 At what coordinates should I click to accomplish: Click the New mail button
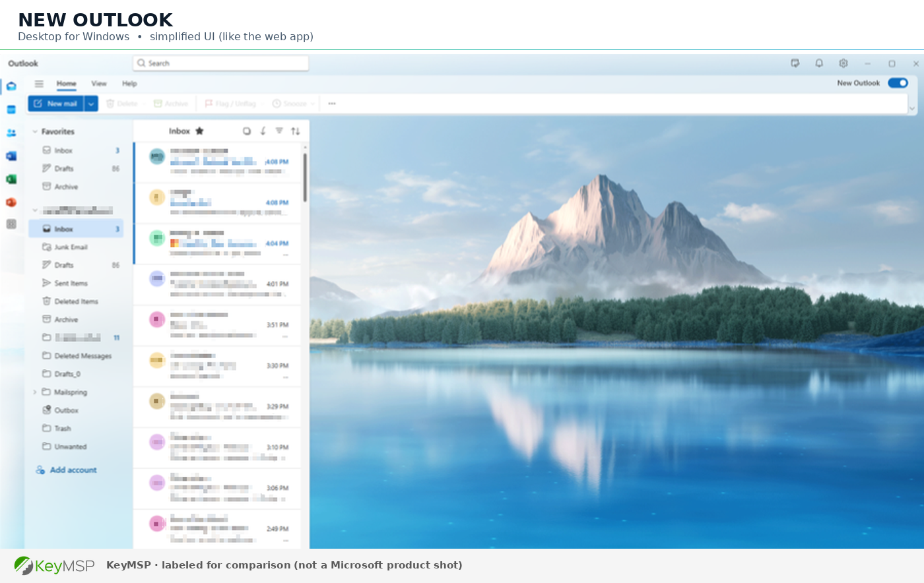pyautogui.click(x=56, y=104)
